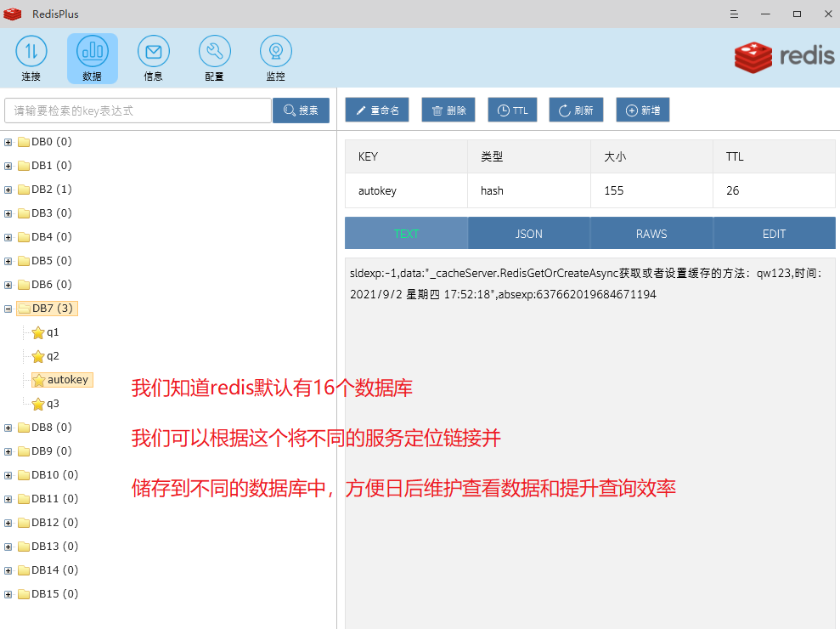This screenshot has width=840, height=629.
Task: Click the DB7 open folder icon
Action: click(24, 309)
